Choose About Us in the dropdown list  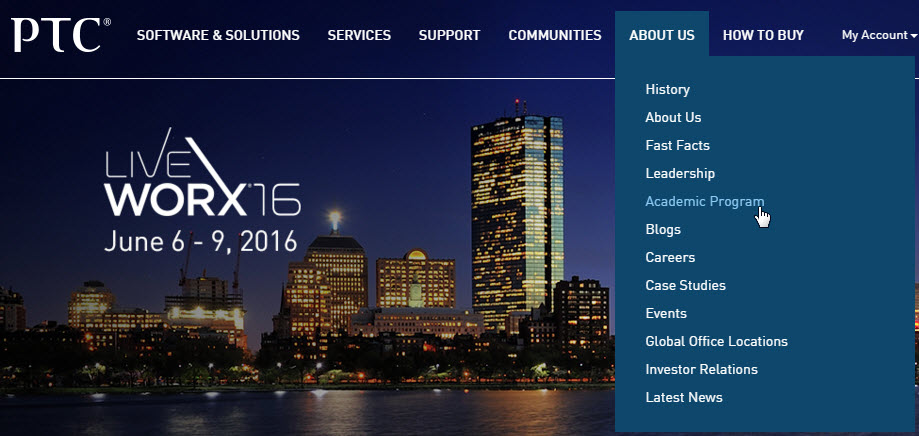pos(673,117)
